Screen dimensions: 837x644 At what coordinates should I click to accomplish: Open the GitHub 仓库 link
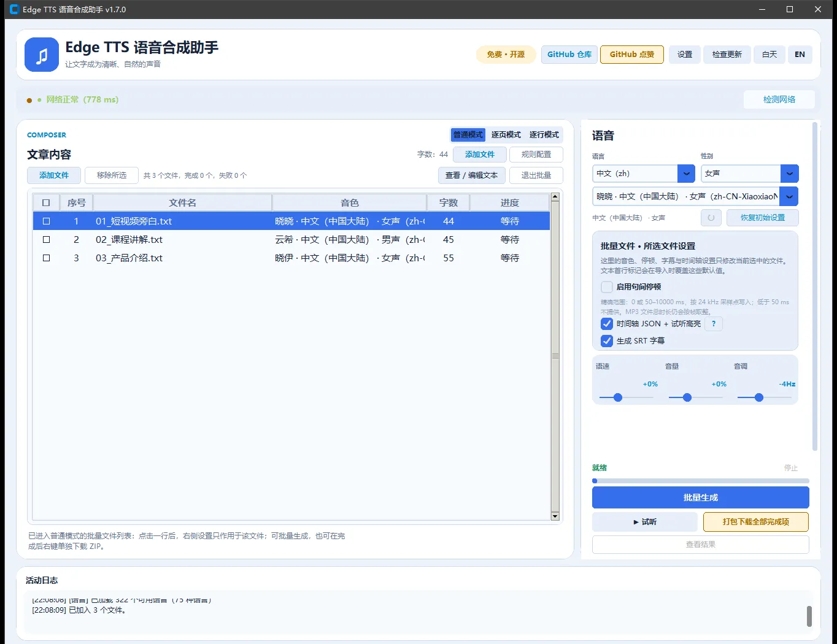(x=569, y=55)
